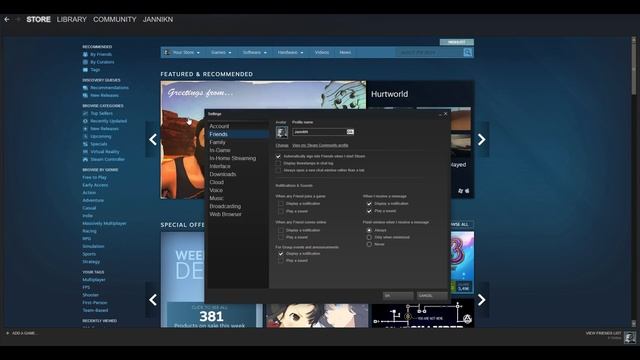
Task: Select flash window Always option
Action: coord(369,230)
